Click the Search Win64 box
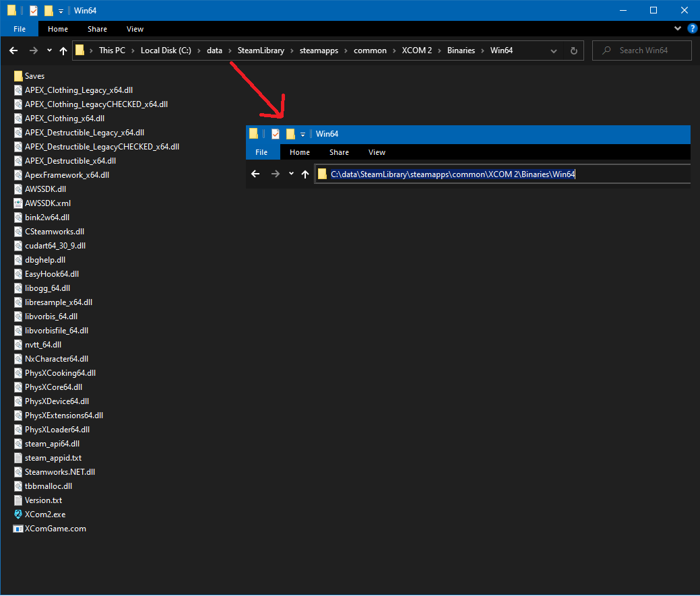Viewport: 700px width, 596px height. click(x=642, y=51)
